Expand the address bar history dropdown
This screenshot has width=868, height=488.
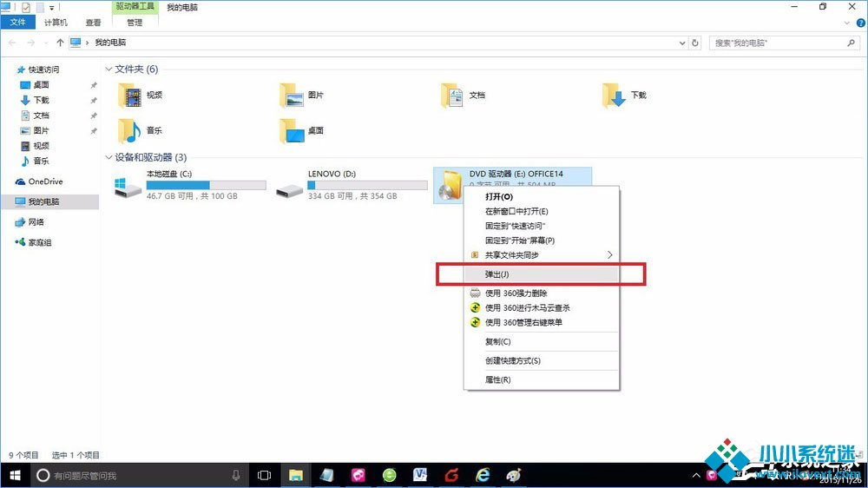coord(682,43)
